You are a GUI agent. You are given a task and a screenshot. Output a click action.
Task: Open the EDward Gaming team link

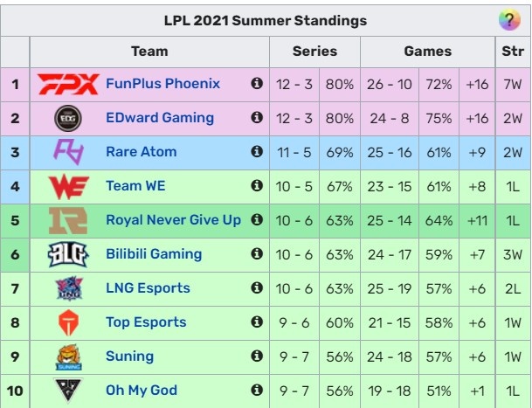[160, 118]
